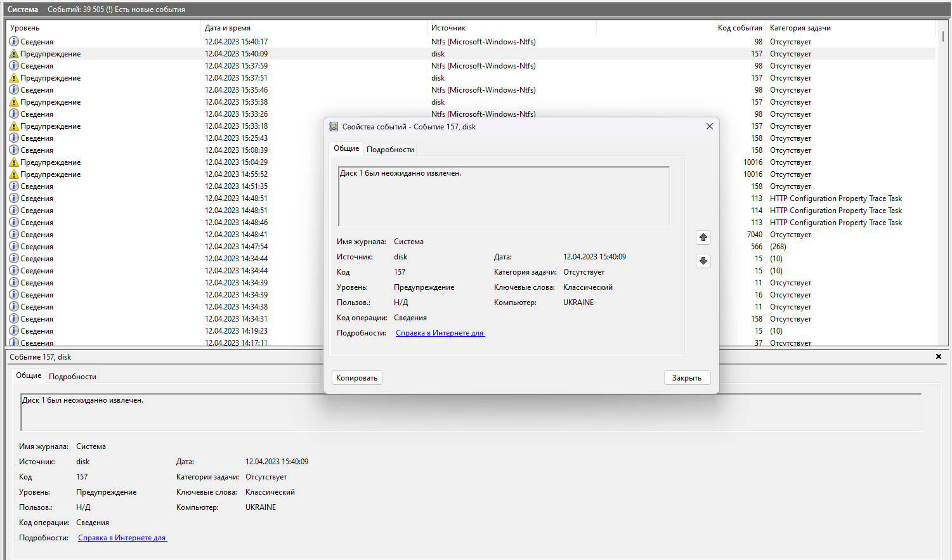Close the event properties dialog with the X button
Viewport: 952px width, 560px height.
click(710, 126)
